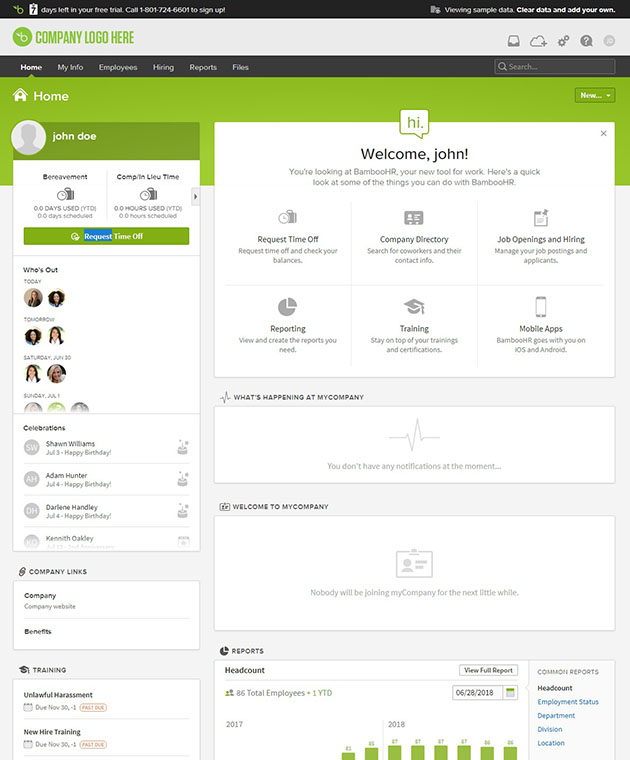Viewport: 630px width, 760px height.
Task: Click the headcount date field 06/28/2018
Action: [477, 693]
